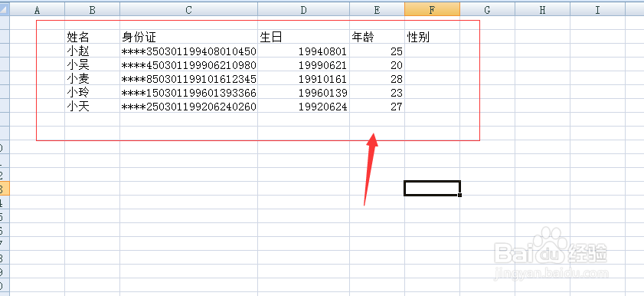Click the select-all corner triangle
Image resolution: width=644 pixels, height=296 pixels.
pyautogui.click(x=5, y=10)
